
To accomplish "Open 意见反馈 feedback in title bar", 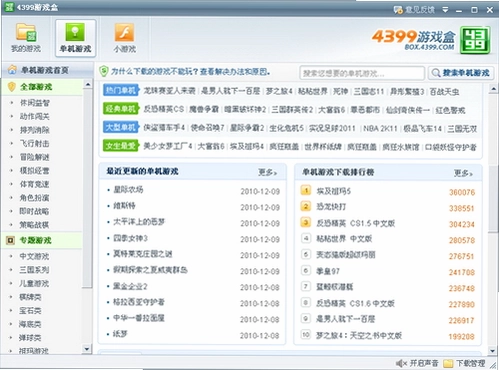I will (x=414, y=10).
